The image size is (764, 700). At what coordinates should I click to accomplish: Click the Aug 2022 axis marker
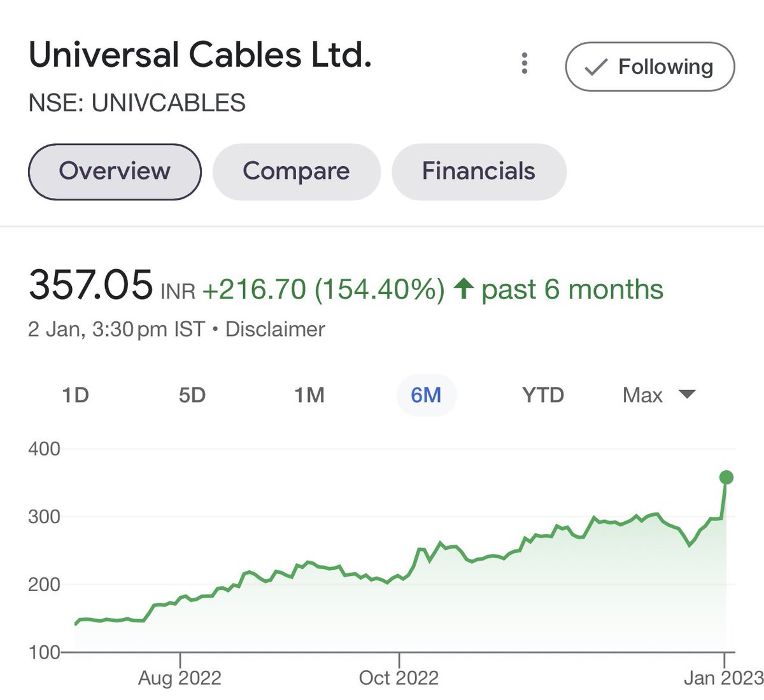click(180, 677)
